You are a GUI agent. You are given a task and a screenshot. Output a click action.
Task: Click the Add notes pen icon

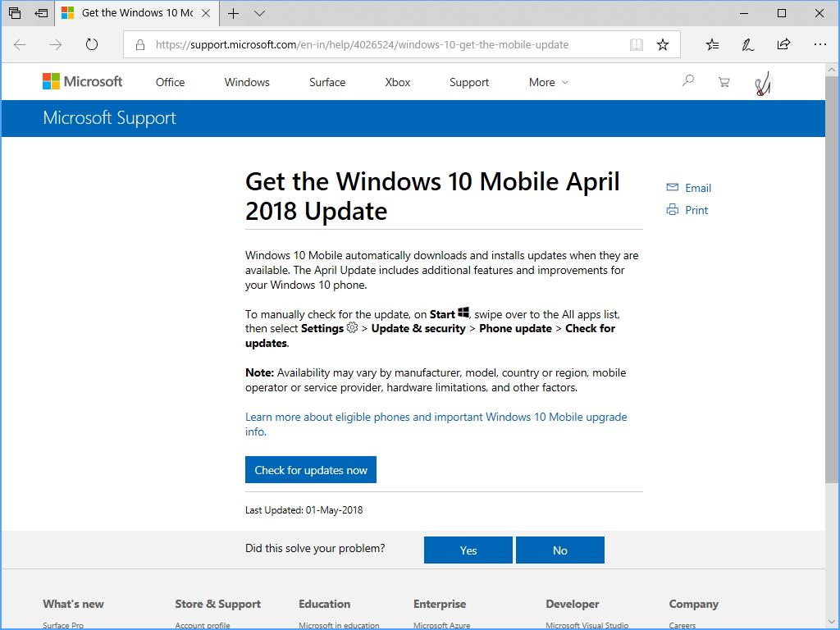pos(747,44)
